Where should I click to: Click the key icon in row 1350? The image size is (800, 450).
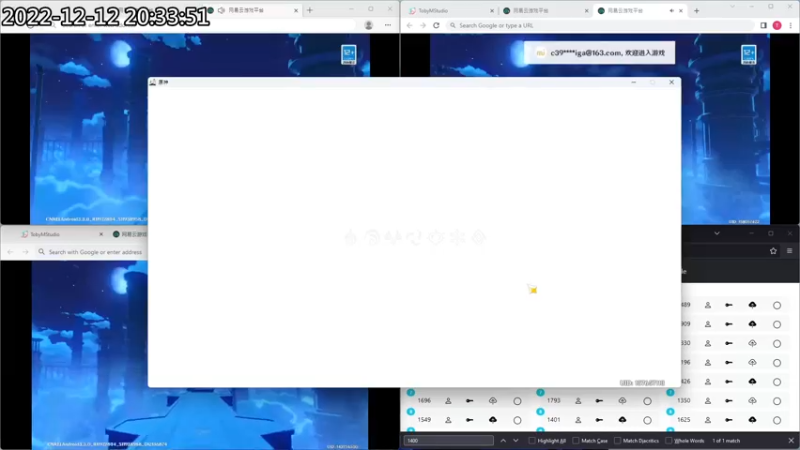coord(729,401)
